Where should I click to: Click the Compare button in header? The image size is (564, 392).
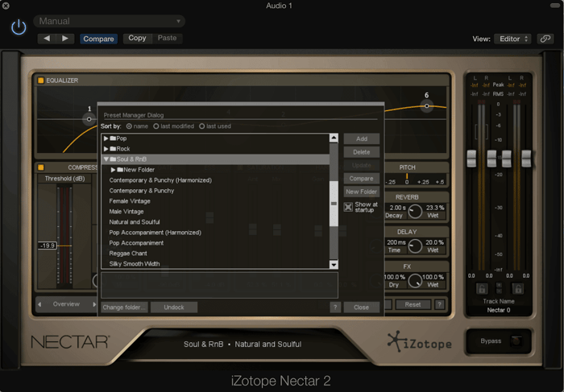(x=98, y=39)
